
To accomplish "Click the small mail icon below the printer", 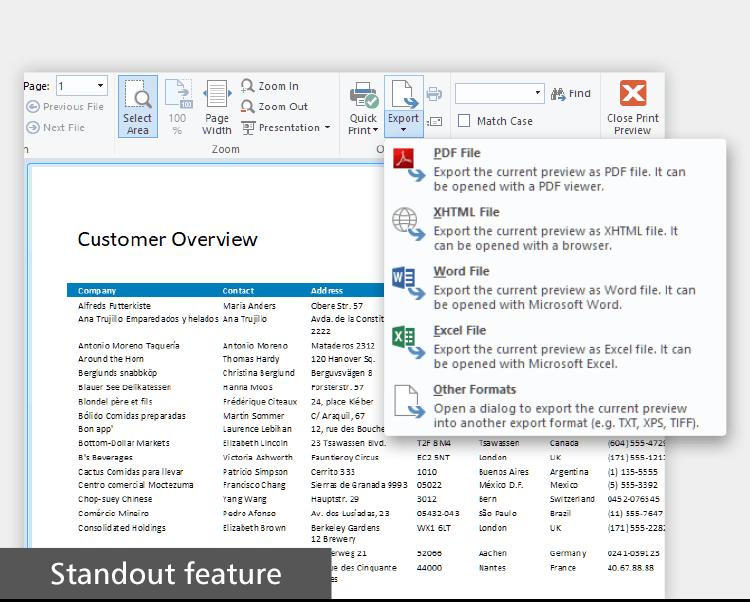I will click(x=434, y=121).
